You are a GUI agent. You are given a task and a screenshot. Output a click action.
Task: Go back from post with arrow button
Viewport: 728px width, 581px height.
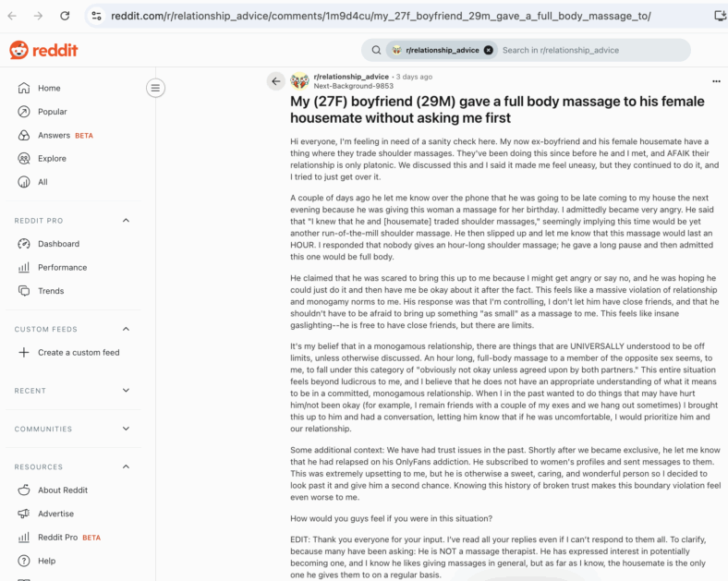276,81
